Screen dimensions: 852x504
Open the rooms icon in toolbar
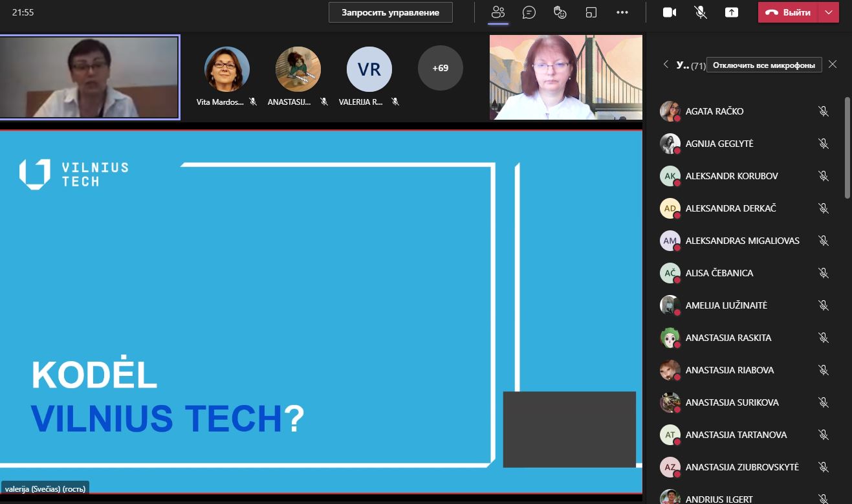[x=591, y=12]
